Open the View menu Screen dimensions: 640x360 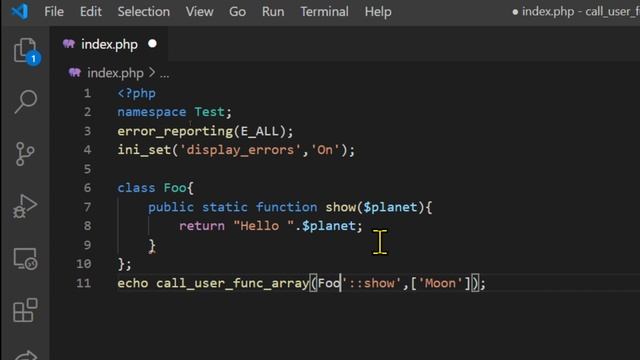tap(200, 12)
